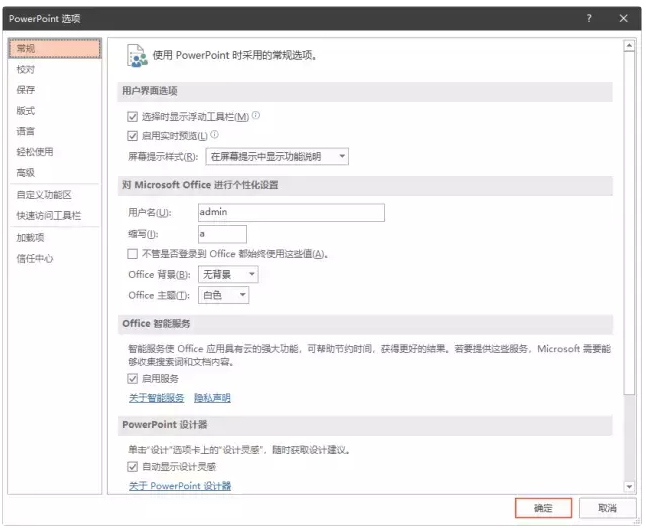Open 快速访问工具栏 settings
Image resolution: width=646 pixels, height=528 pixels.
click(54, 215)
